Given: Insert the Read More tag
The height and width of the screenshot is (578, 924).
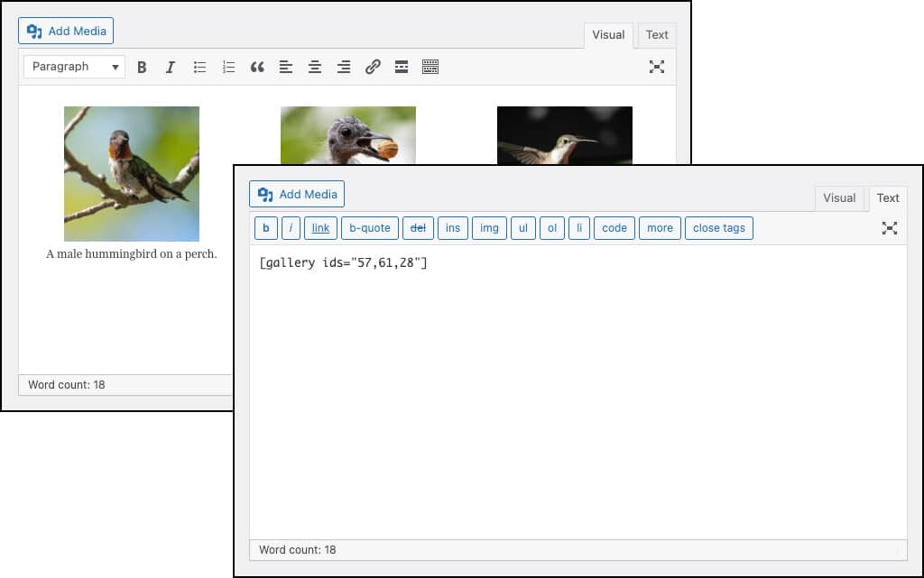Looking at the screenshot, I should pos(401,67).
